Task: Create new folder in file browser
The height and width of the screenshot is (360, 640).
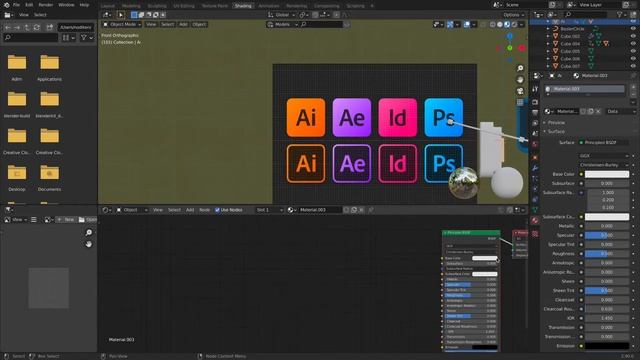Action: click(49, 27)
